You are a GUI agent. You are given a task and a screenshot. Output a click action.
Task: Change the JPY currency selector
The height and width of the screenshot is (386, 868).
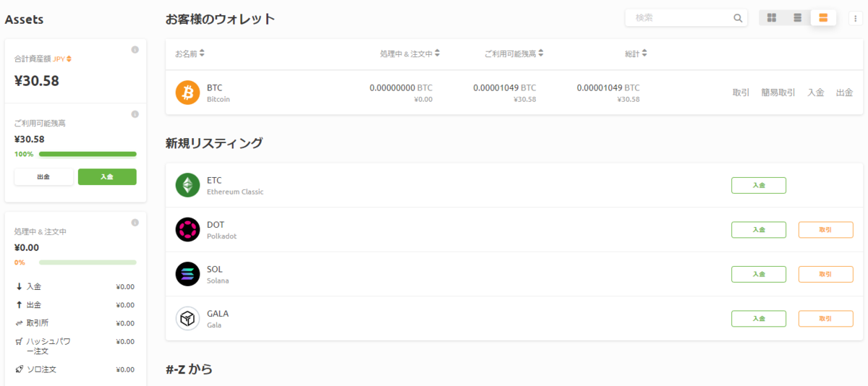pos(62,59)
